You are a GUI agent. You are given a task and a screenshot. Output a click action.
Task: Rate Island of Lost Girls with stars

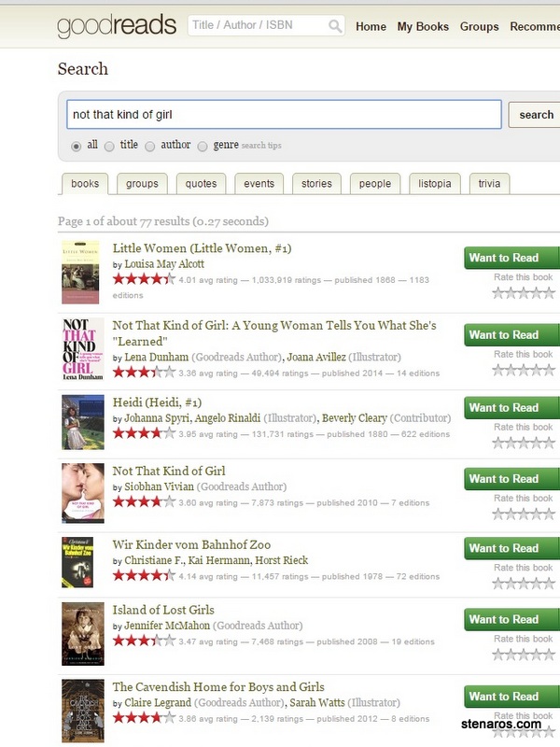524,655
